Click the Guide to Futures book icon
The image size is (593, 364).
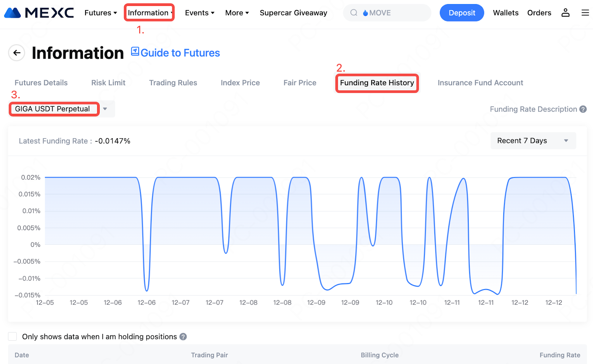click(x=135, y=52)
